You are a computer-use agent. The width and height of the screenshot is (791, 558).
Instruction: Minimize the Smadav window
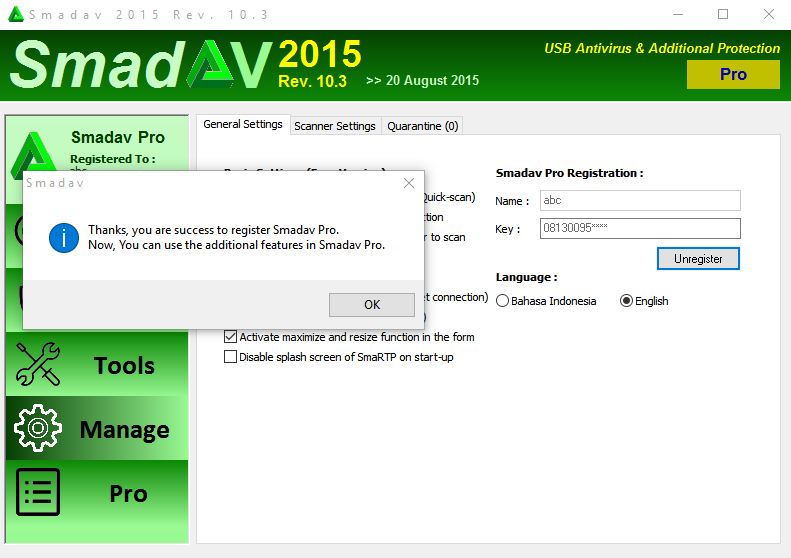pyautogui.click(x=677, y=14)
